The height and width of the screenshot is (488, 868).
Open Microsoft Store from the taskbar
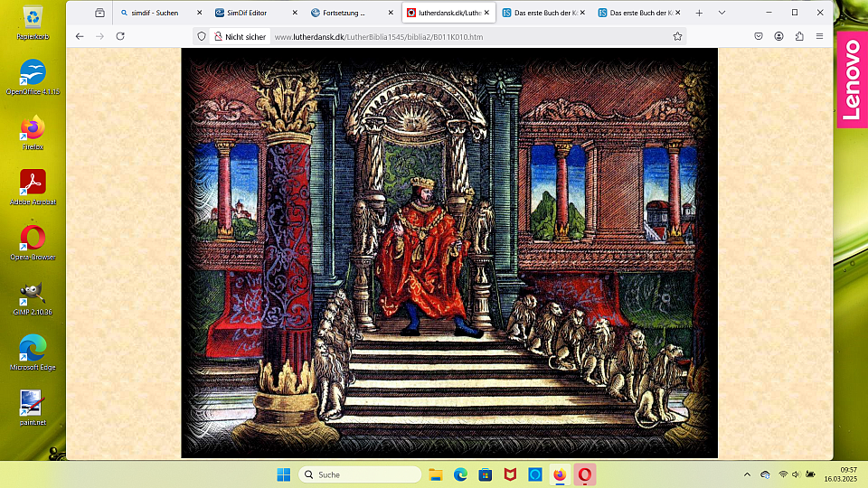click(486, 474)
